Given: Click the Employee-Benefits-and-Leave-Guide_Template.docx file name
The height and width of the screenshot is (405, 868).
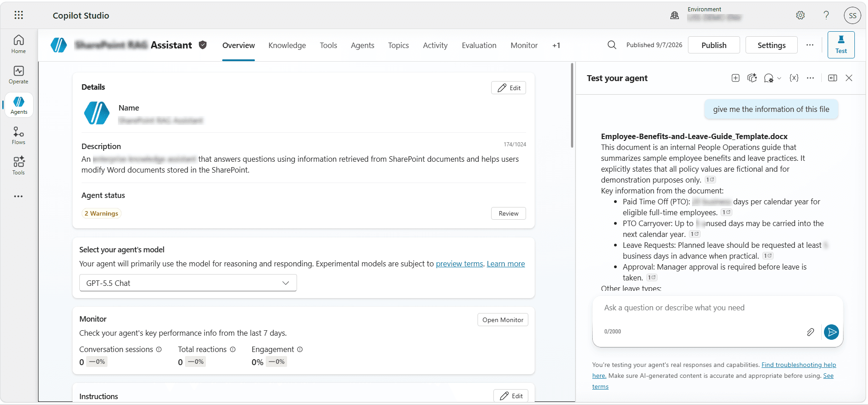Looking at the screenshot, I should (694, 136).
